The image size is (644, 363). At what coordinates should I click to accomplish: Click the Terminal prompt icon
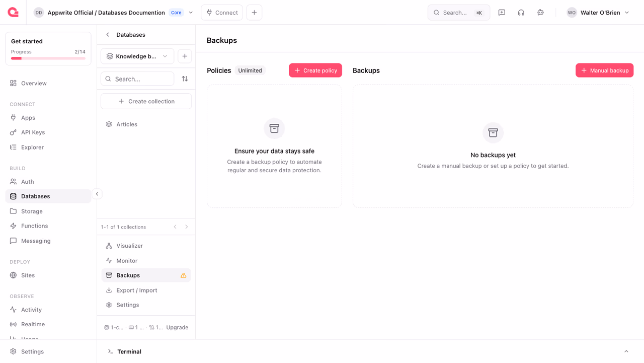(110, 351)
